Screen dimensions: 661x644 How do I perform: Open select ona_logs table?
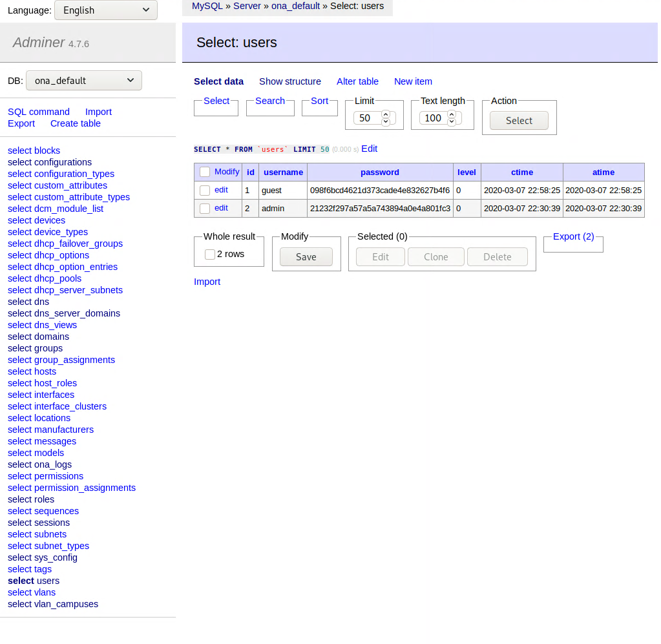tap(39, 465)
